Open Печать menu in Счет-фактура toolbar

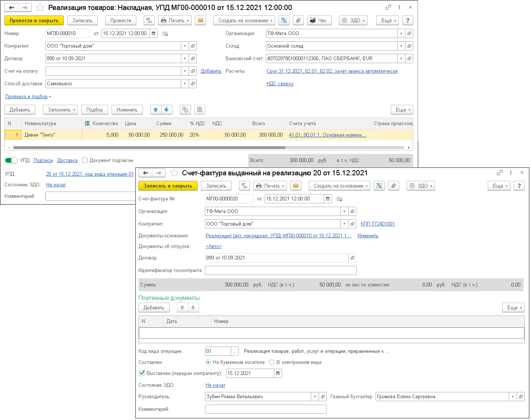[270, 186]
